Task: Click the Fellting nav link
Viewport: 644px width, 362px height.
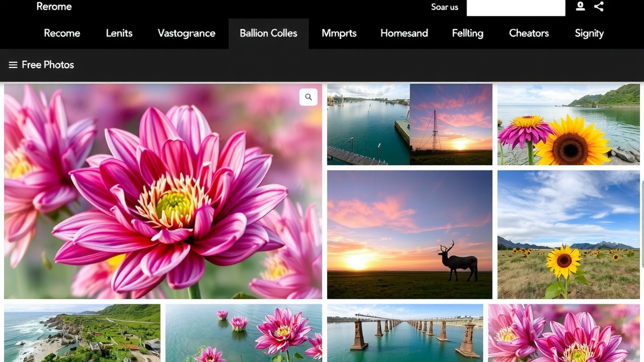Action: coord(467,33)
